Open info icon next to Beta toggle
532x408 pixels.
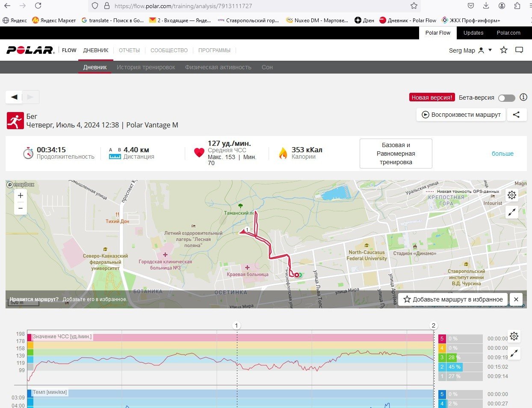tap(523, 98)
